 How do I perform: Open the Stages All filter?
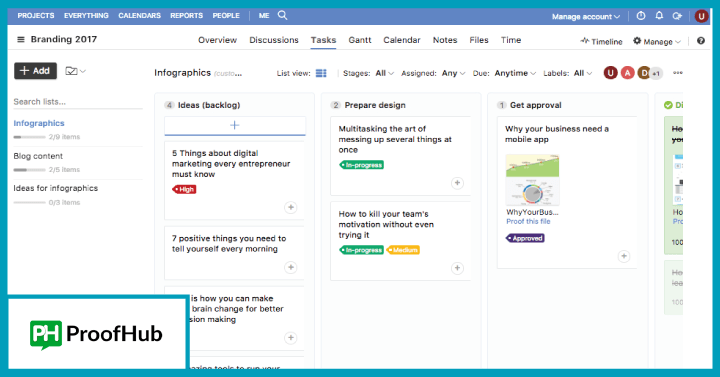point(384,73)
